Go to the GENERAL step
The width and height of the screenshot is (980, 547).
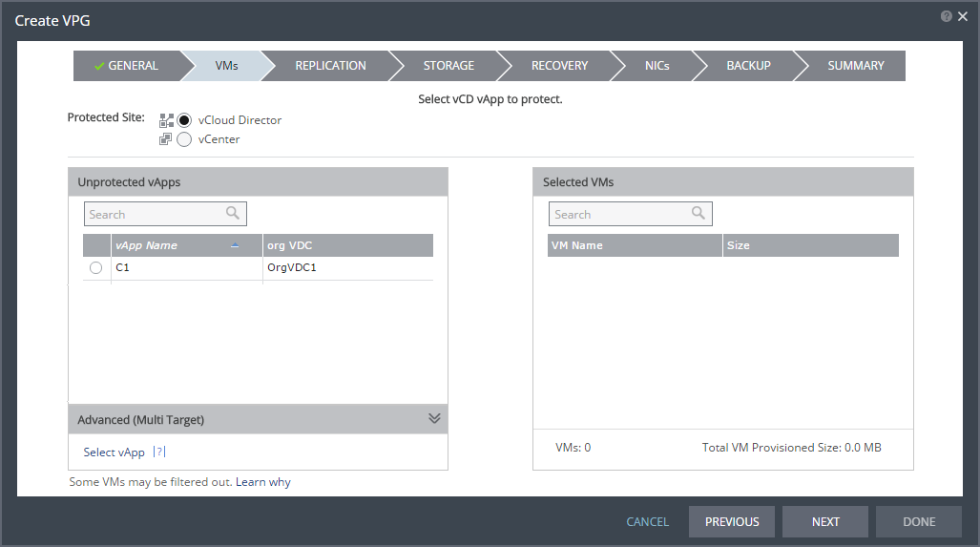[x=128, y=66]
